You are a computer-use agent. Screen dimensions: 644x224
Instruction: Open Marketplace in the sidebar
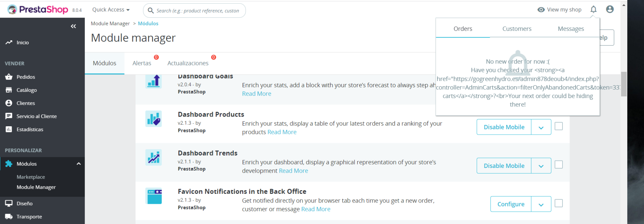[x=31, y=177]
